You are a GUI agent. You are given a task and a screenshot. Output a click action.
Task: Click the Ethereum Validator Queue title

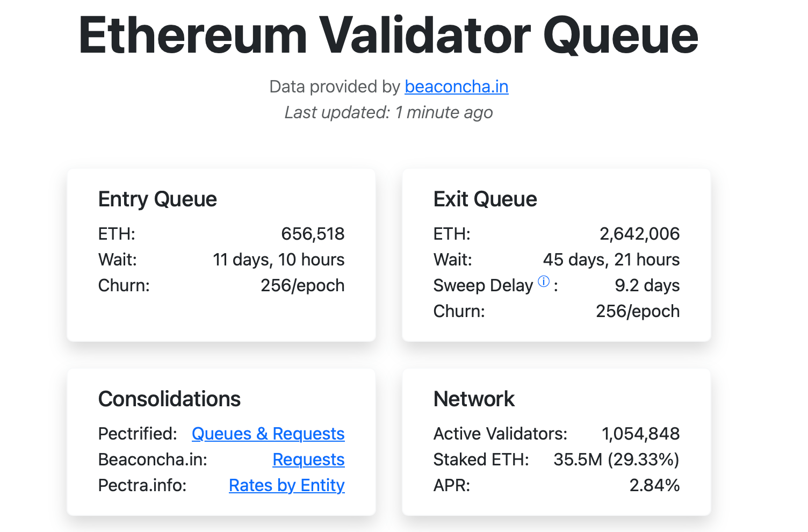point(388,34)
